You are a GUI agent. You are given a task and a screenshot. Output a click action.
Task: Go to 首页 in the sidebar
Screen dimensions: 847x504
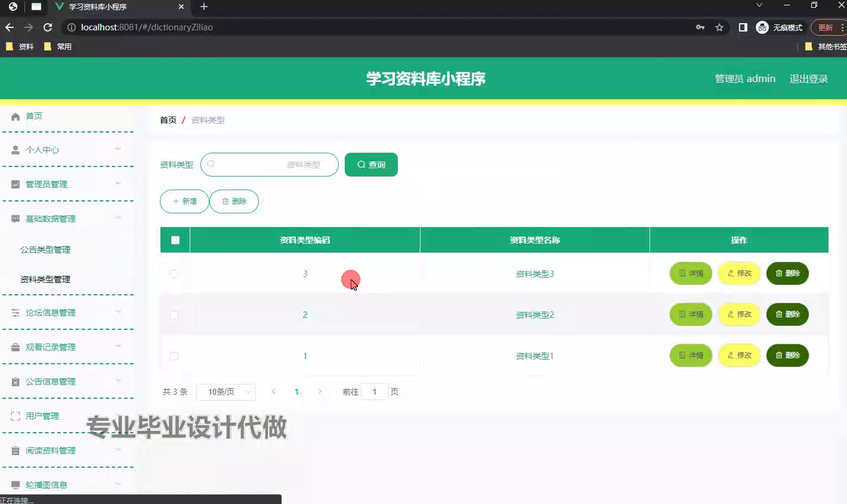click(34, 116)
